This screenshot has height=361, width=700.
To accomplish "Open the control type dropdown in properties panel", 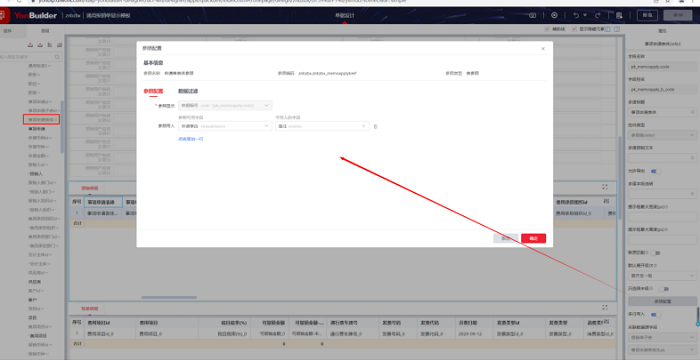I will (x=662, y=135).
